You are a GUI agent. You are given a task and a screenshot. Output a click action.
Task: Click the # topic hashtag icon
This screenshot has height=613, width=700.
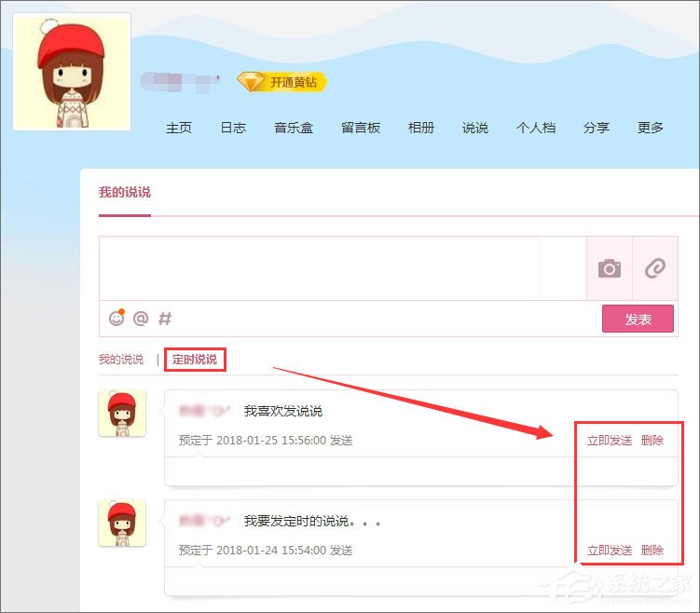tap(165, 319)
